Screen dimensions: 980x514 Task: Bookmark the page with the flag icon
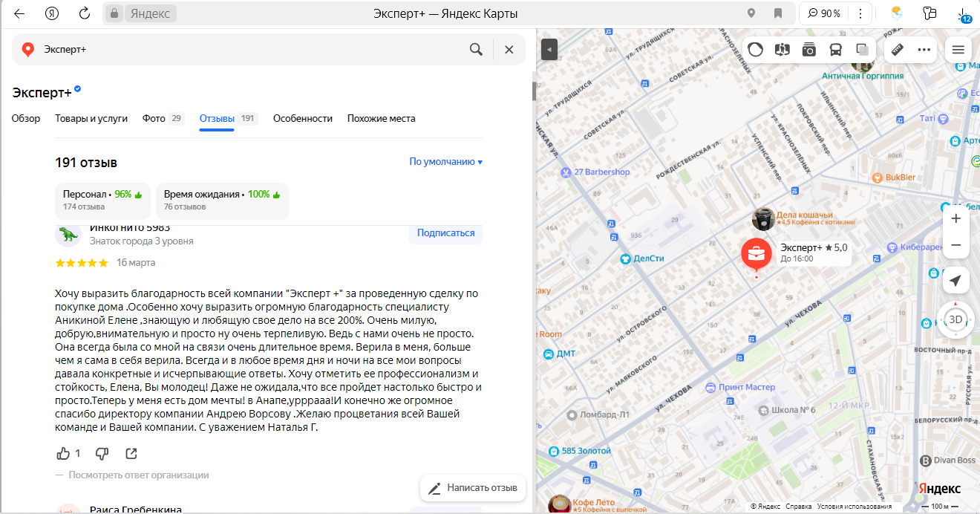point(778,13)
